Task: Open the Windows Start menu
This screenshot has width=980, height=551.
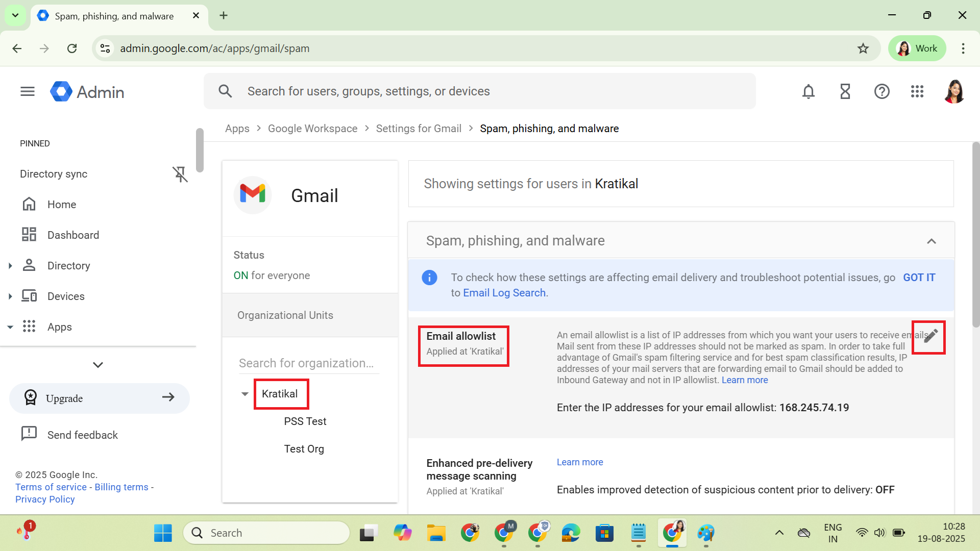Action: pyautogui.click(x=163, y=533)
